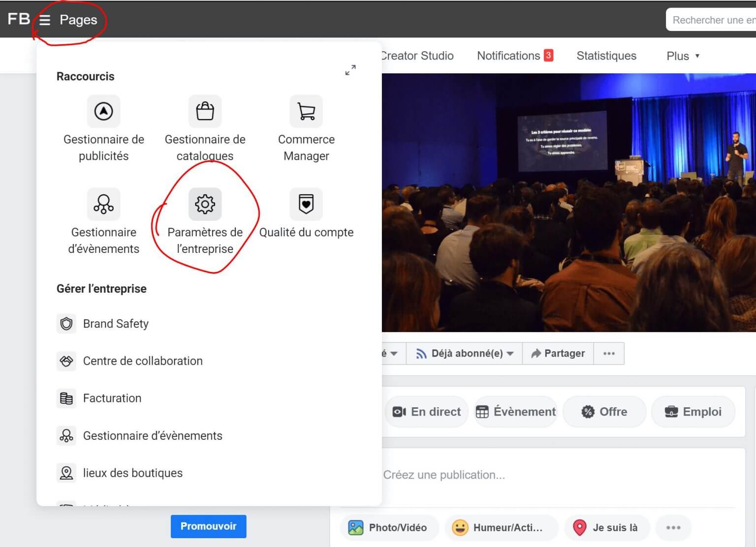Switch to the Statistiques tab

coord(606,56)
